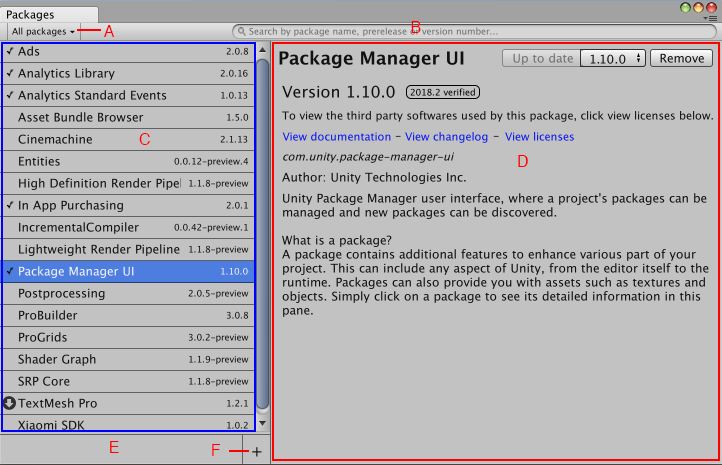Select the Xiaomi SDK package

pyautogui.click(x=128, y=423)
